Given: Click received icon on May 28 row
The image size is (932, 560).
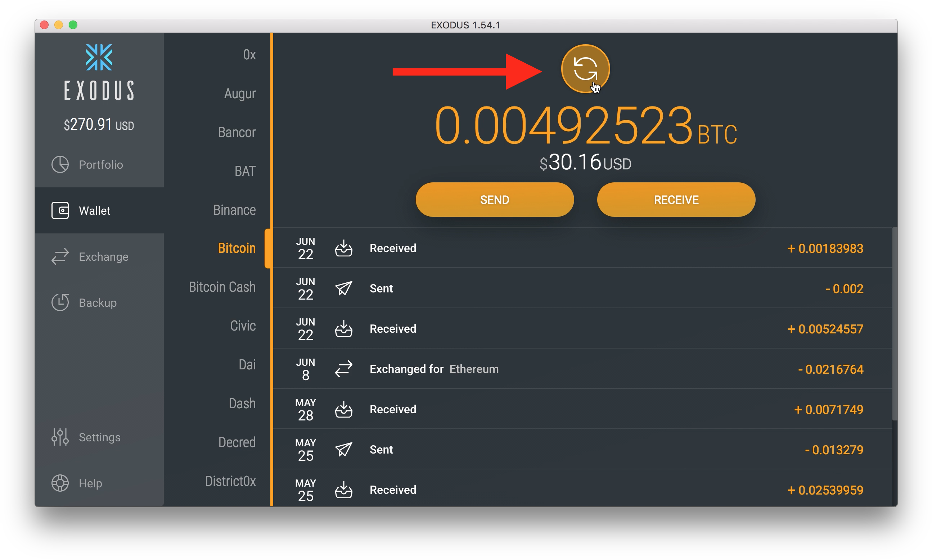Looking at the screenshot, I should 344,409.
